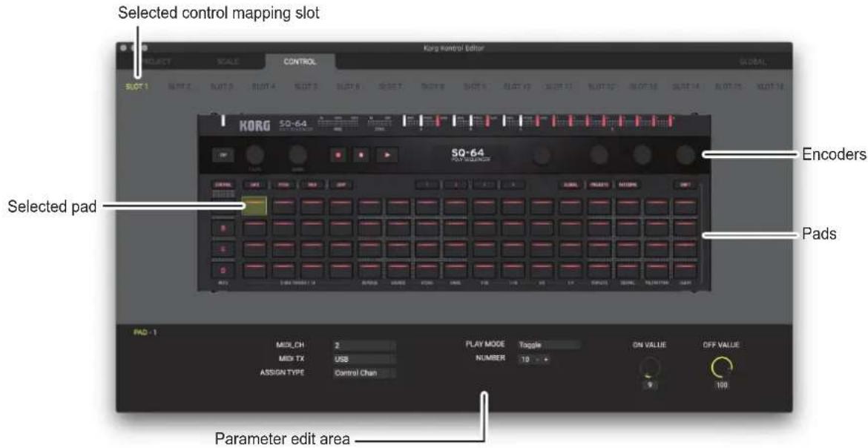
Task: Click the ON VALUE knob
Action: tap(649, 366)
